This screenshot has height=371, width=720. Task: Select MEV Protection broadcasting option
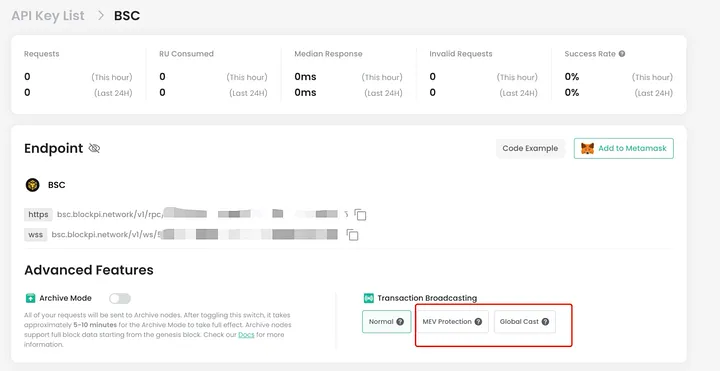[x=453, y=322]
